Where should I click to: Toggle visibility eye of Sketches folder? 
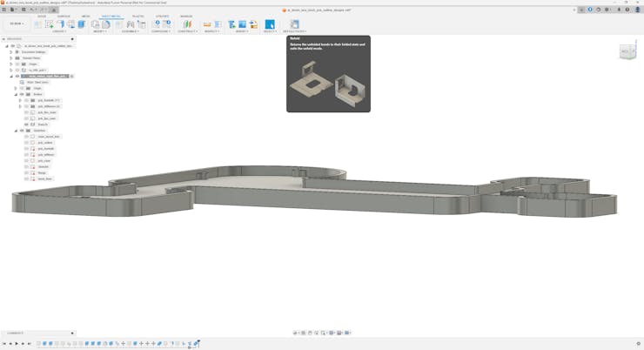tap(22, 131)
